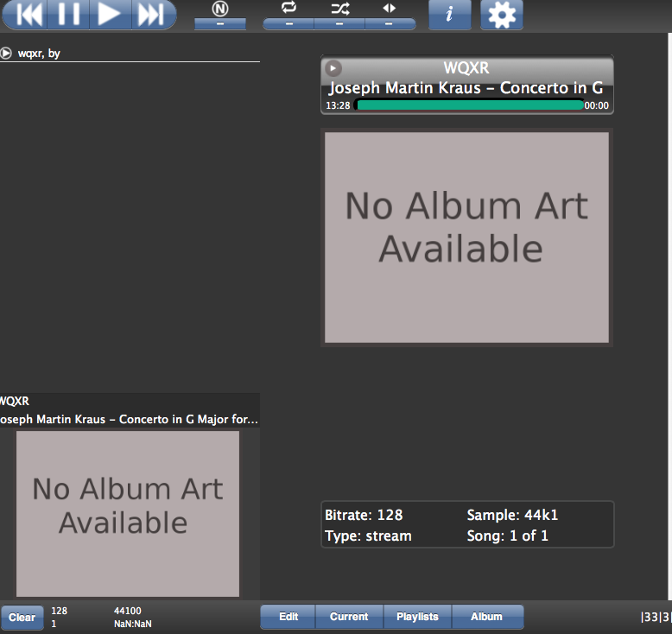Click the small album art placeholder
The image size is (672, 634).
[128, 514]
